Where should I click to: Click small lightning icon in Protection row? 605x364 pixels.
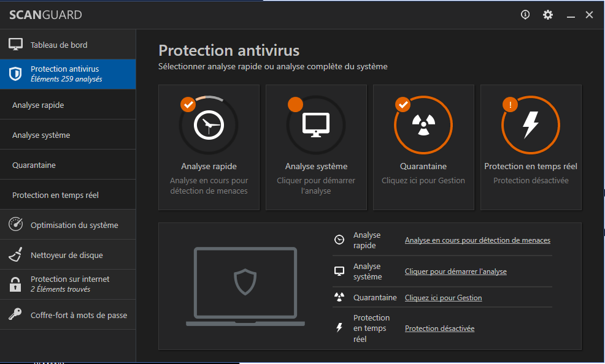[339, 328]
